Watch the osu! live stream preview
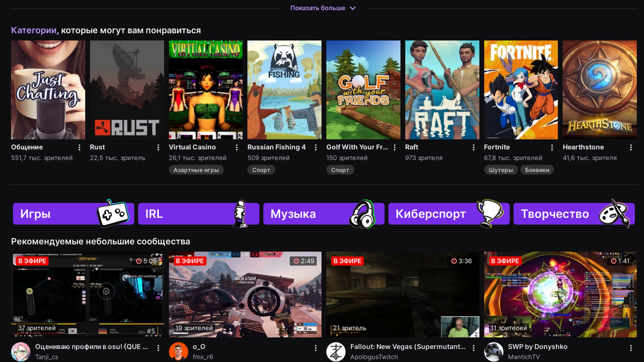The height and width of the screenshot is (362, 644). click(x=87, y=295)
